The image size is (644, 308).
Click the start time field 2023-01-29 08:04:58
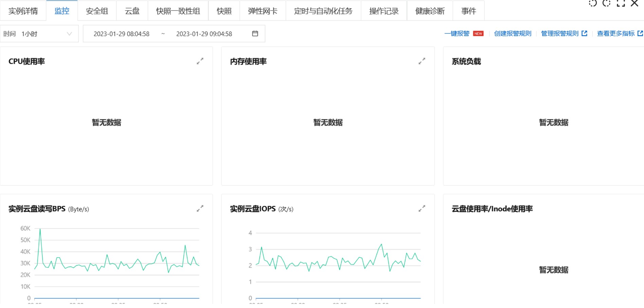pos(122,34)
